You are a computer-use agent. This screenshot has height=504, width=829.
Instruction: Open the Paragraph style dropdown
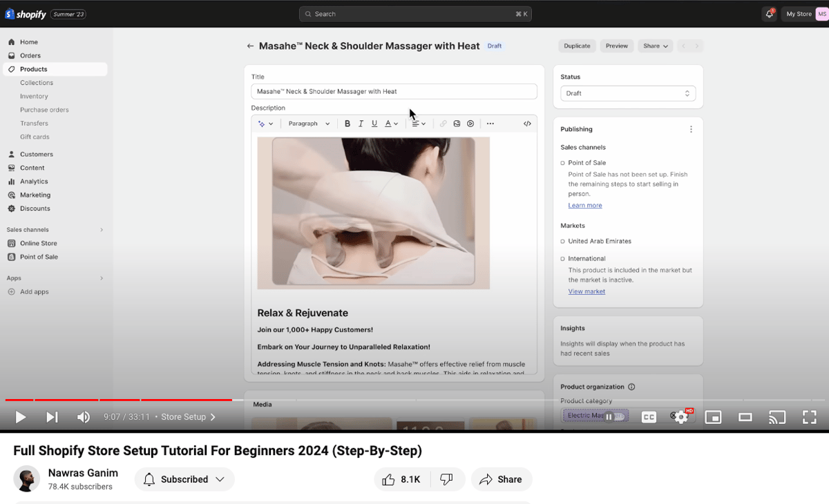[x=309, y=124]
